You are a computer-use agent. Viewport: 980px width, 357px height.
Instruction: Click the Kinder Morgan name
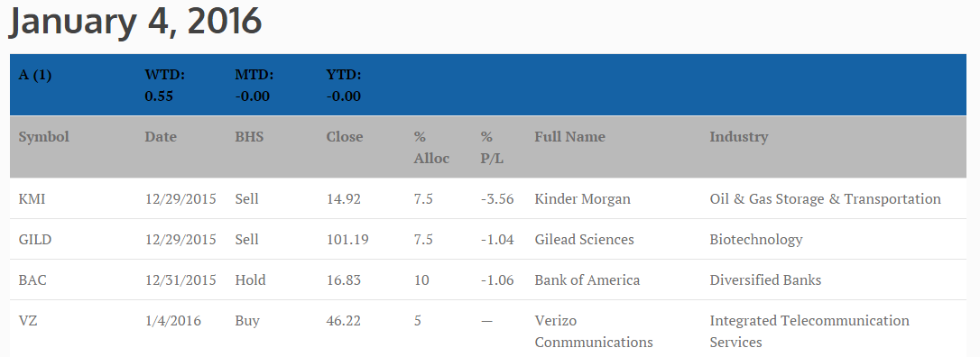coord(583,199)
